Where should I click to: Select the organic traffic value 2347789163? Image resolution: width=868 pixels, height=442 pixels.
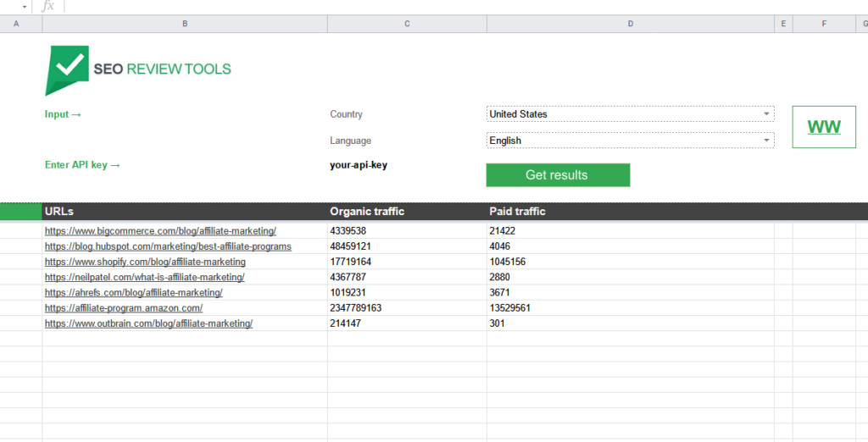click(x=356, y=308)
